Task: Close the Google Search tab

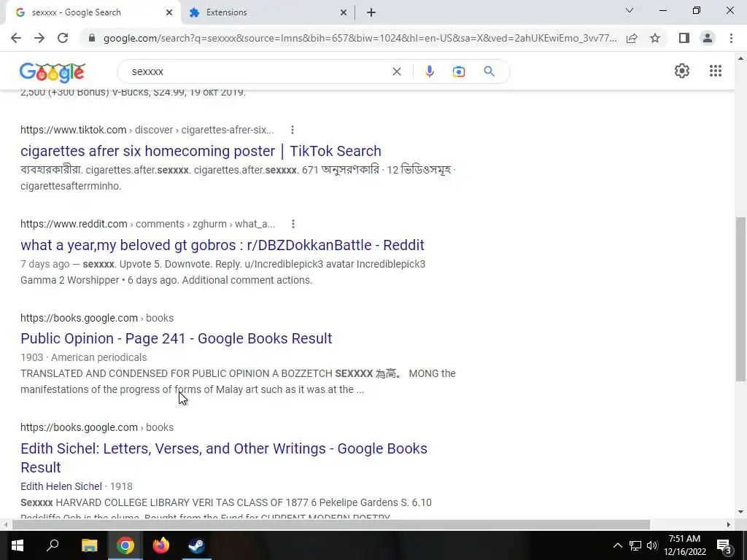Action: pos(169,12)
